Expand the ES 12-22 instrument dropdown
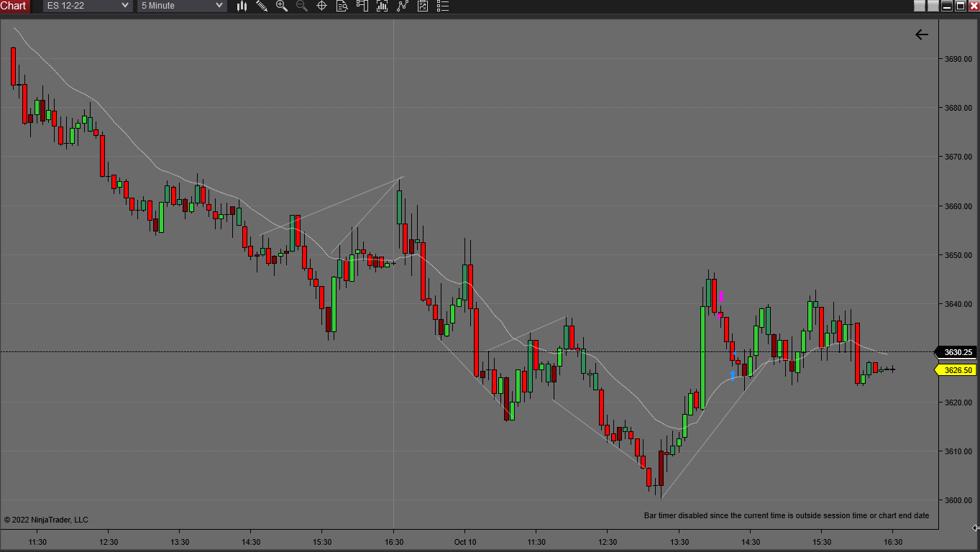Viewport: 980px width, 552px height. click(x=88, y=6)
